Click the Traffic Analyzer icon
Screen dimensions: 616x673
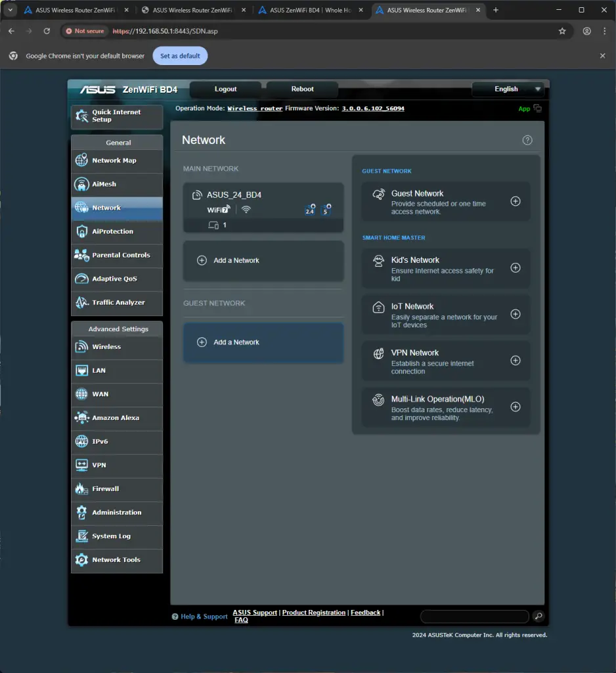[x=81, y=302]
